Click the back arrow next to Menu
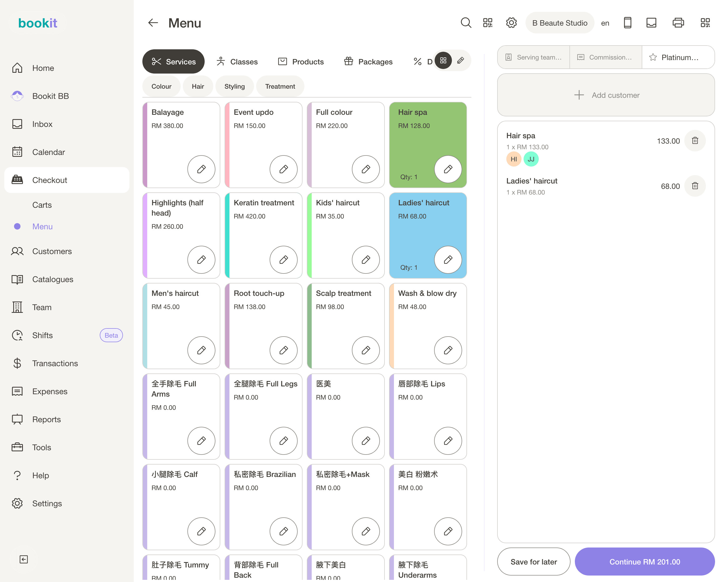This screenshot has height=582, width=728. tap(153, 23)
